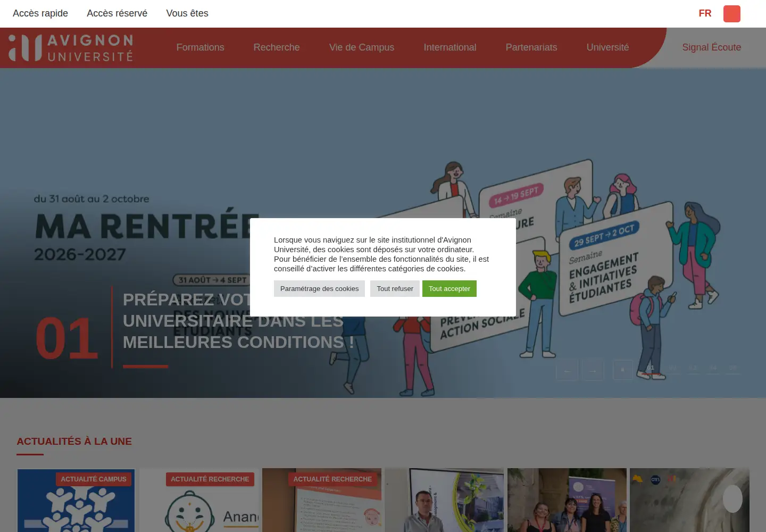Image resolution: width=766 pixels, height=532 pixels.
Task: Open the Actualité Campus news card
Action: [x=76, y=500]
